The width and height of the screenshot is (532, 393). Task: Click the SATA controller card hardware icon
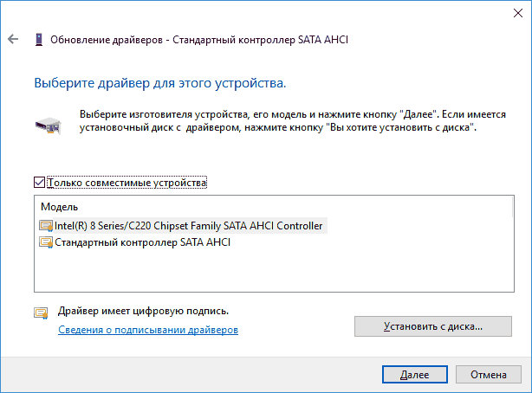tap(49, 126)
